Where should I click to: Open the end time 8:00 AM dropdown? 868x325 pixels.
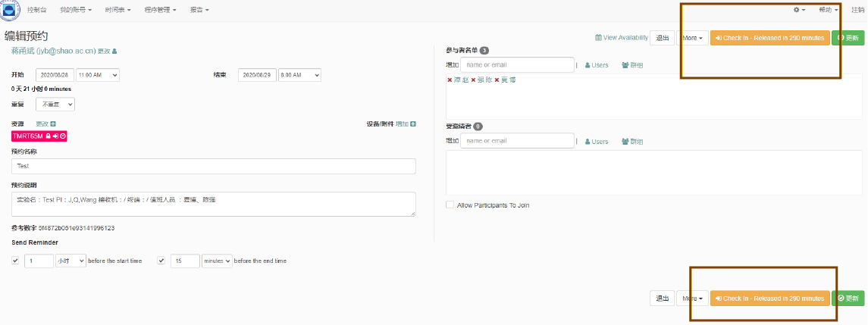coord(300,75)
